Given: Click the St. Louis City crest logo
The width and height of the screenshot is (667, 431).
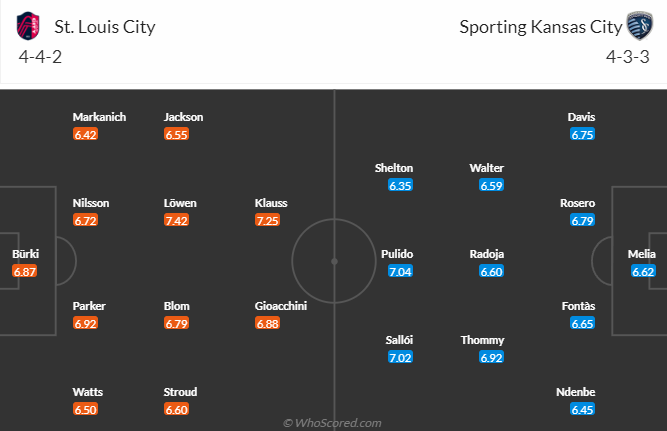Looking at the screenshot, I should [x=28, y=26].
